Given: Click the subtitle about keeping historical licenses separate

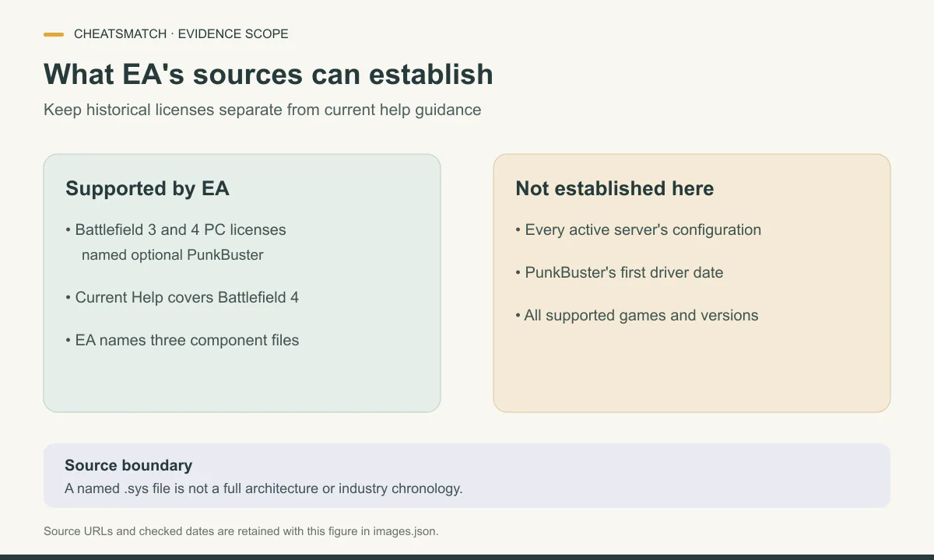Looking at the screenshot, I should coord(262,110).
